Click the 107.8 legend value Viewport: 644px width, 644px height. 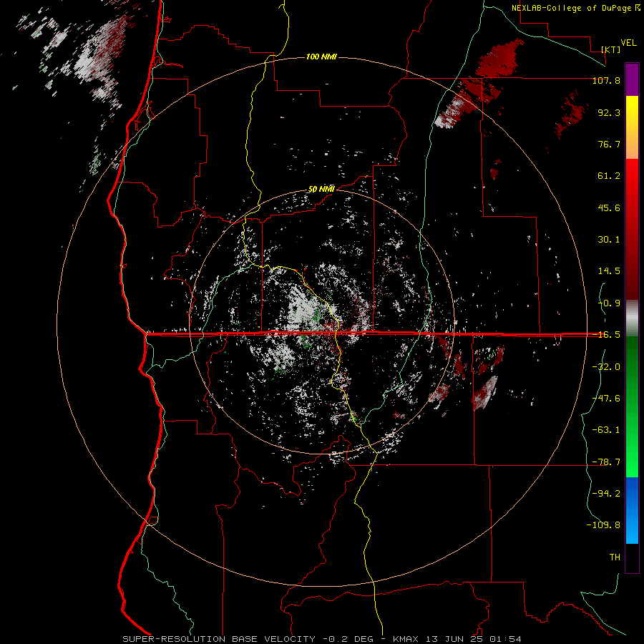tap(606, 80)
